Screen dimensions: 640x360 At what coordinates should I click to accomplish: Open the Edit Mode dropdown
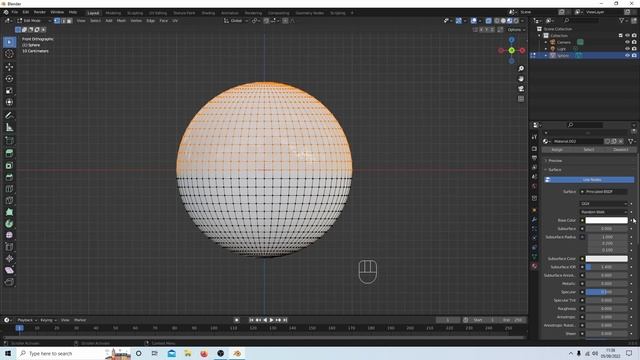tap(34, 20)
